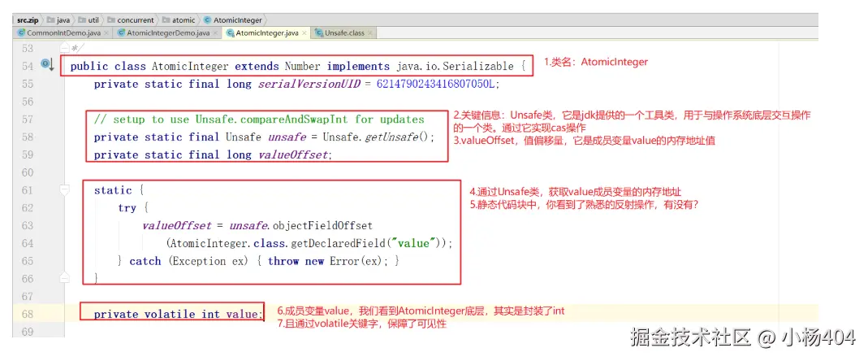Close the CommonIntDemo.java tab

pyautogui.click(x=106, y=34)
